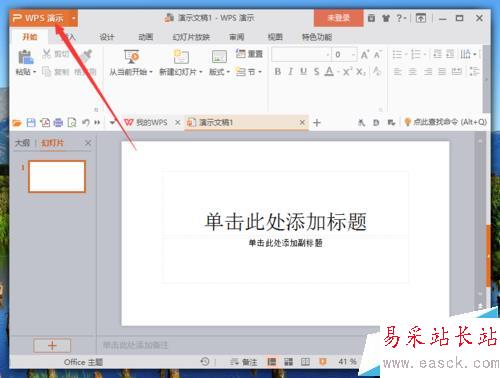Apply the font color A
Screen dimensions: 500x378
tap(329, 71)
